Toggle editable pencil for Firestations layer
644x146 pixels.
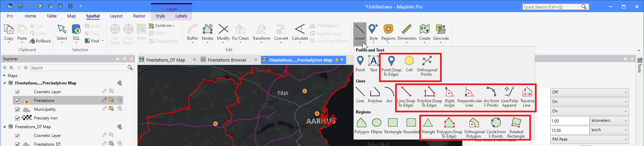click(104, 100)
